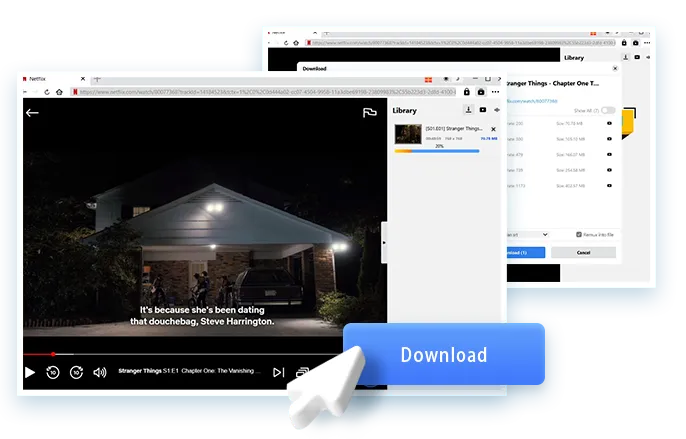
Task: Close the Netflix tab in front window
Action: [x=83, y=79]
